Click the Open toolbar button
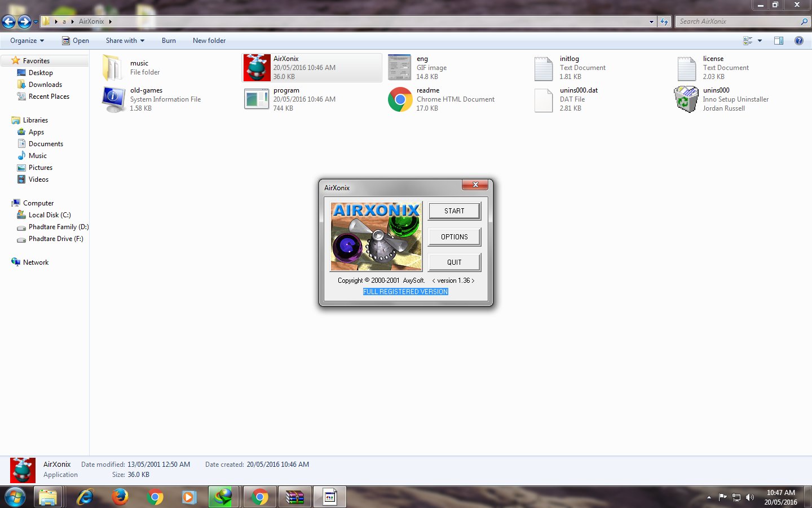Image resolution: width=812 pixels, height=508 pixels. coord(76,41)
